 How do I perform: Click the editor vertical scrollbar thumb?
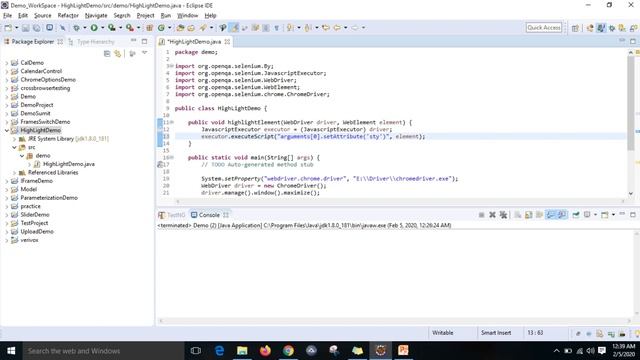point(631,103)
